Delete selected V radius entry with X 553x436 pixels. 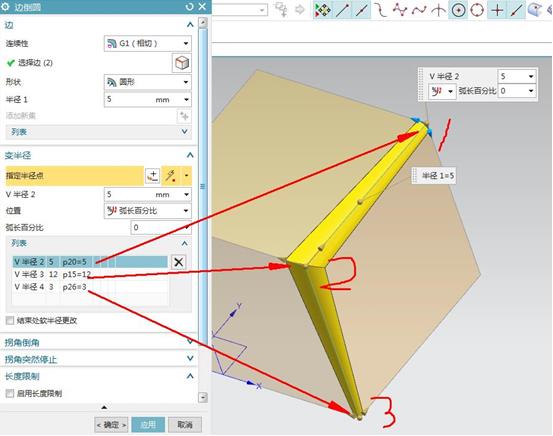(x=178, y=262)
